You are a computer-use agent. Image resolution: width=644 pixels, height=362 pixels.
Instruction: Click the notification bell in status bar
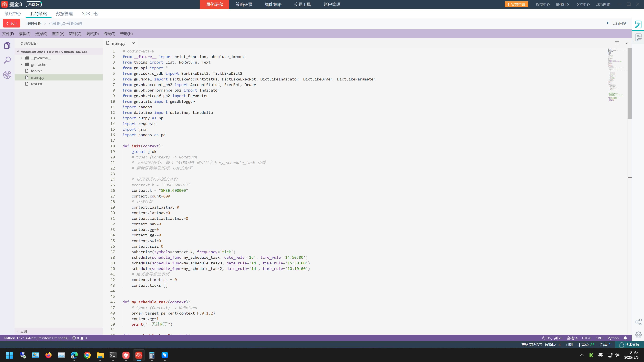tap(625, 338)
